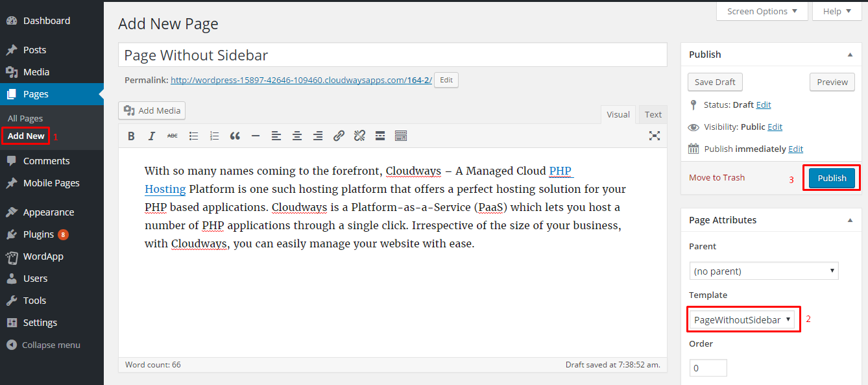Insert or edit link

click(339, 136)
